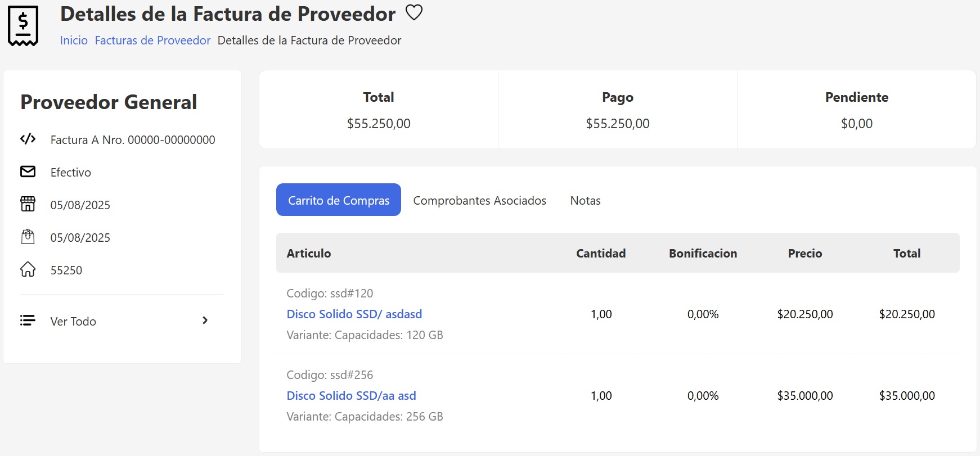Switch to Comprobantes Asociados tab
Image resolution: width=980 pixels, height=456 pixels.
[x=479, y=201]
